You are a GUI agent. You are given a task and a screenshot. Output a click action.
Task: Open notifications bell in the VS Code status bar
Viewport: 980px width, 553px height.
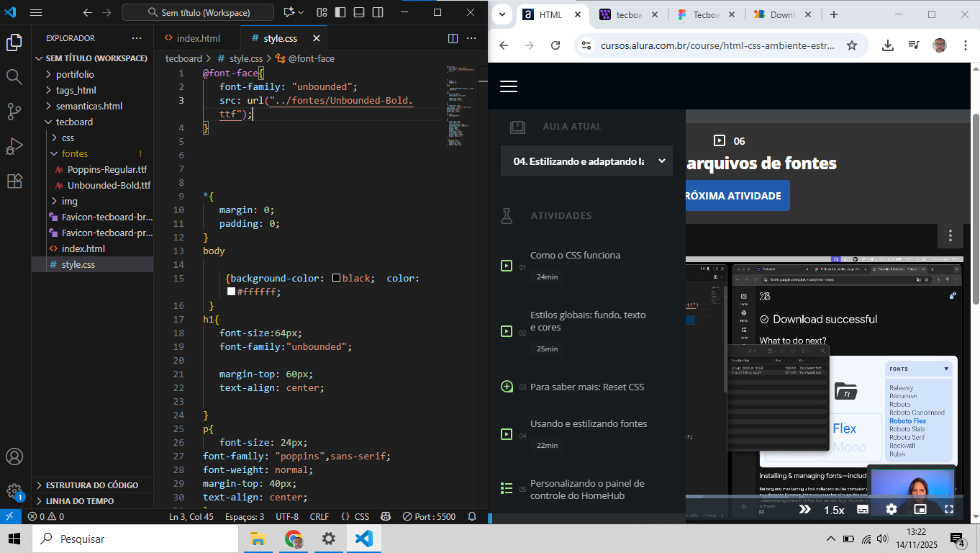coord(472,516)
